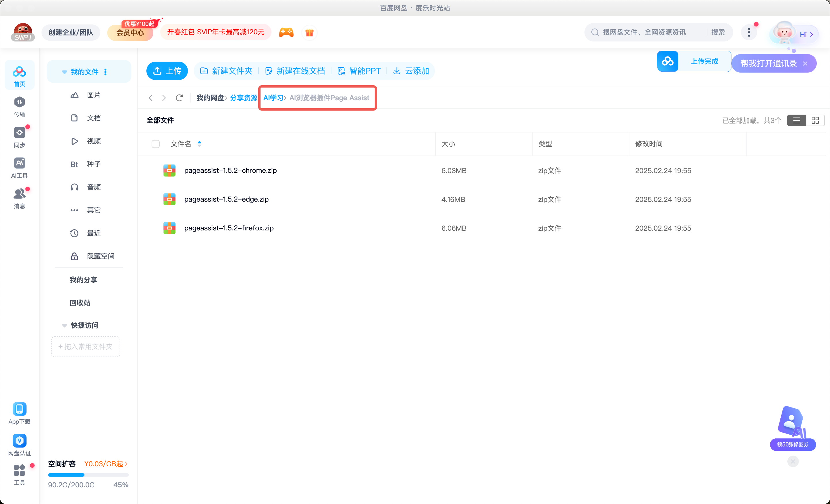Open 我的文件 three-dot options
The image size is (830, 504).
pos(105,72)
